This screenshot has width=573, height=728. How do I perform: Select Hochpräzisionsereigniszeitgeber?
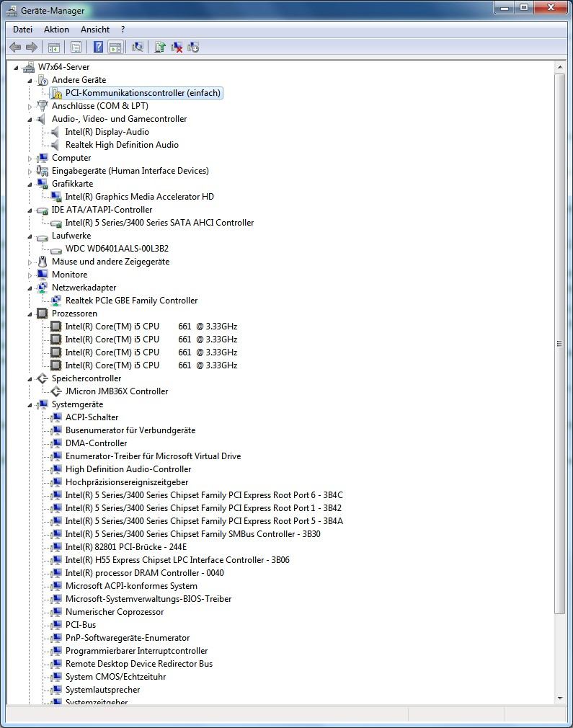[127, 482]
